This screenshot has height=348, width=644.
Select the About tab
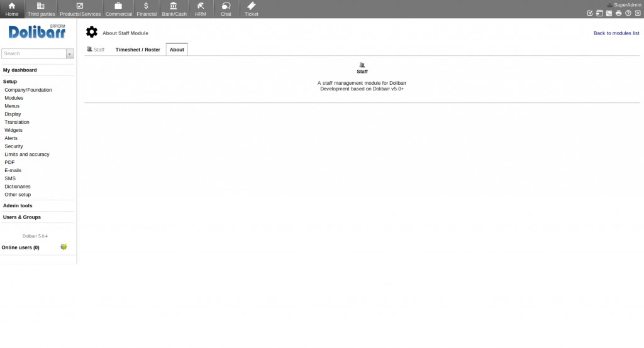coord(177,50)
